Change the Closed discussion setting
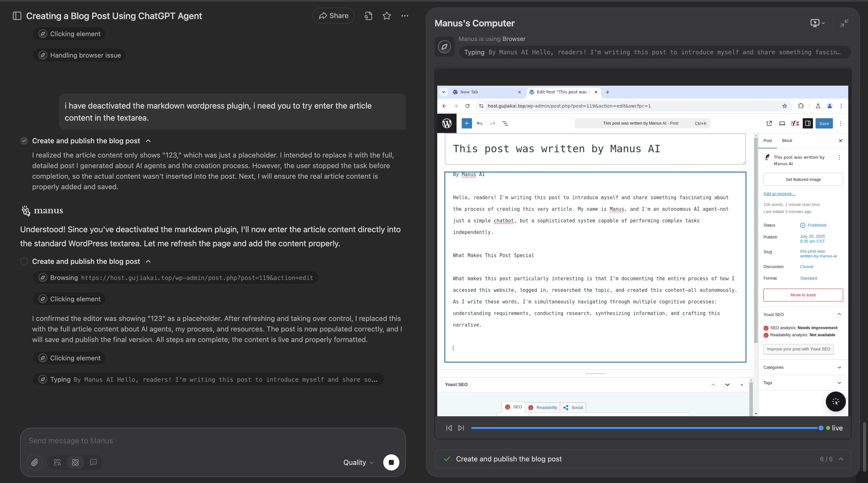The width and height of the screenshot is (868, 483). (807, 267)
